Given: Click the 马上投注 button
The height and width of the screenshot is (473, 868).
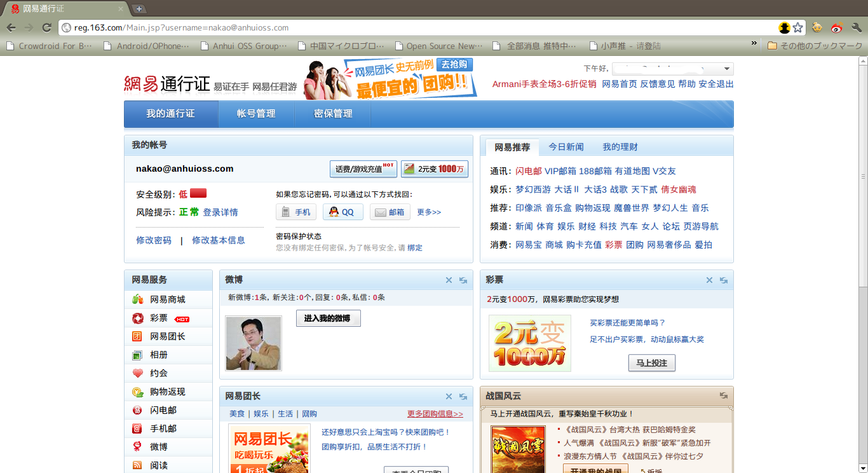Looking at the screenshot, I should 651,363.
